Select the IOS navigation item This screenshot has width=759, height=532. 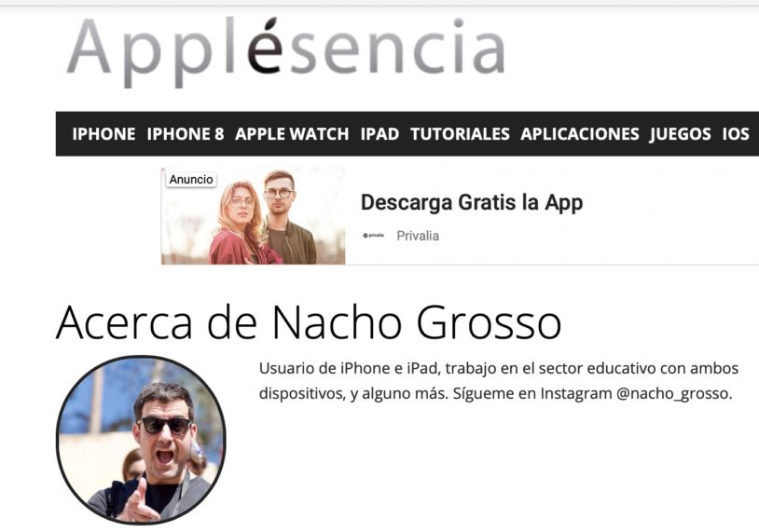(x=736, y=134)
